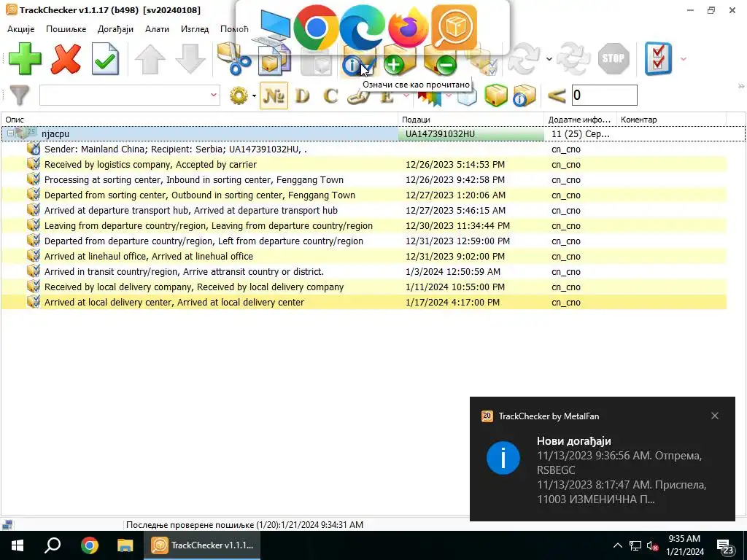Viewport: 747px width, 560px height.
Task: Select the njacpu shipment row
Action: click(373, 134)
